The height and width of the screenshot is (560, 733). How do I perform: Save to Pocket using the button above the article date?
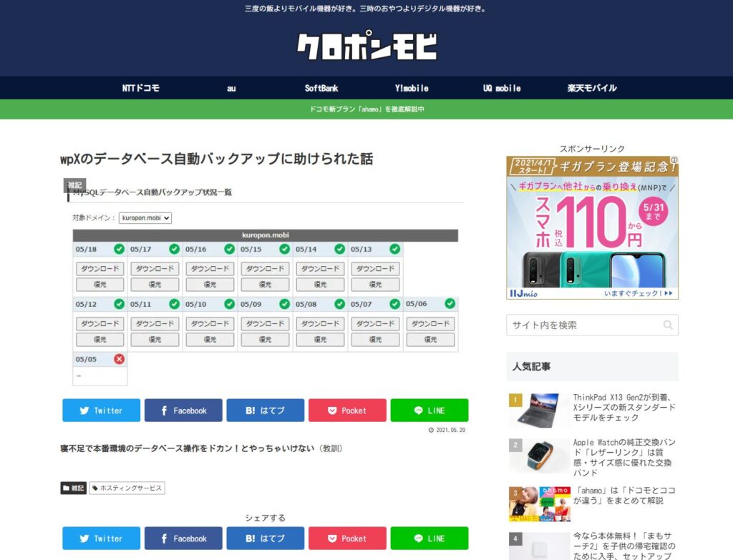347,410
